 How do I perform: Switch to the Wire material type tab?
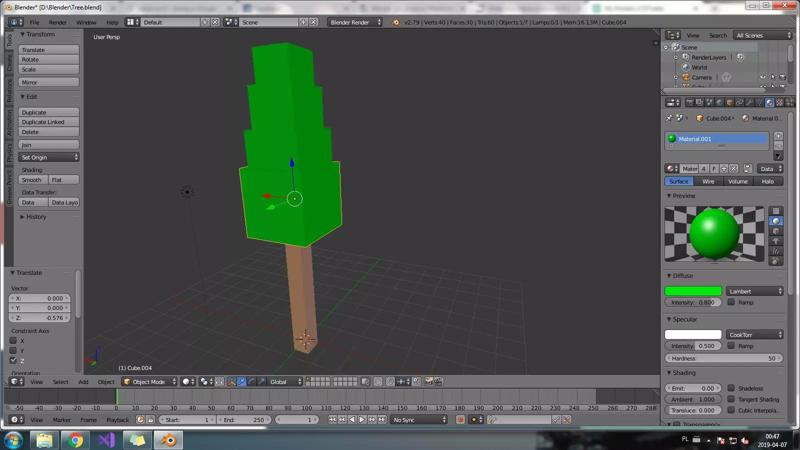coord(708,181)
